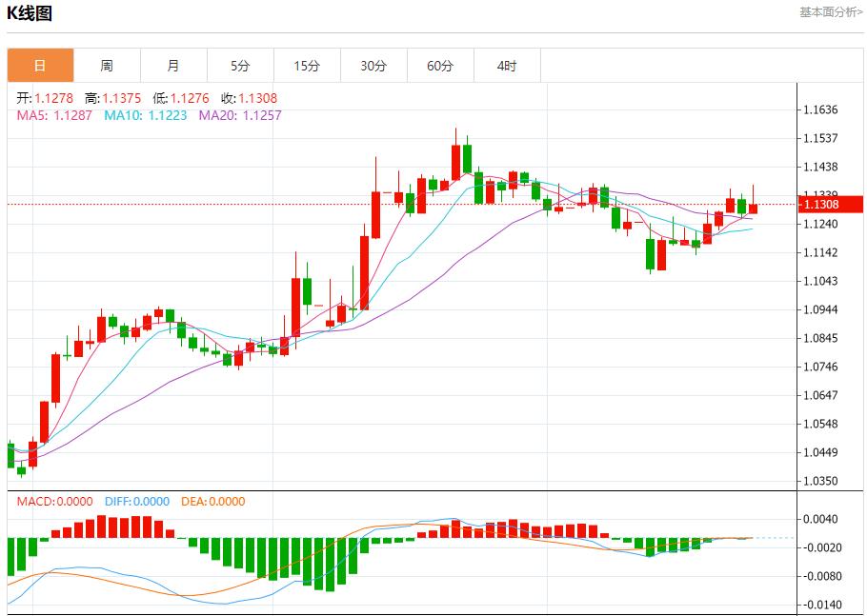Select the DIFF indicator label

[x=137, y=502]
